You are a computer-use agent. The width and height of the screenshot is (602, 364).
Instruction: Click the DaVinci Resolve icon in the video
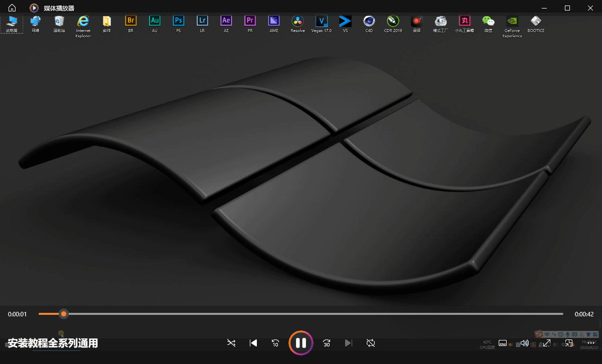click(x=297, y=24)
